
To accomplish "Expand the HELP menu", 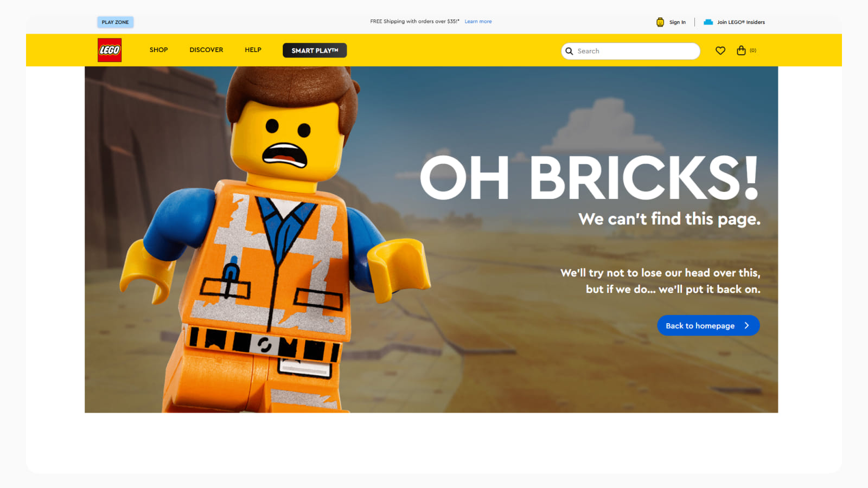I will click(x=253, y=49).
